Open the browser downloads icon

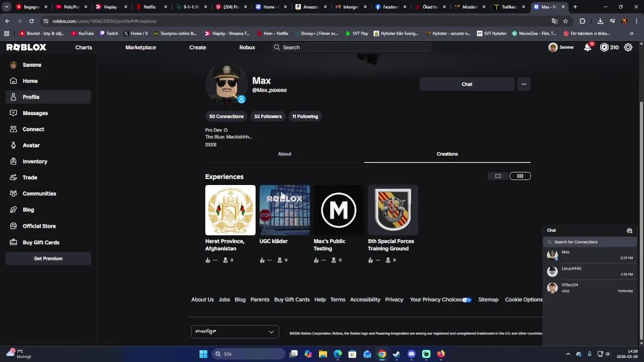(600, 21)
